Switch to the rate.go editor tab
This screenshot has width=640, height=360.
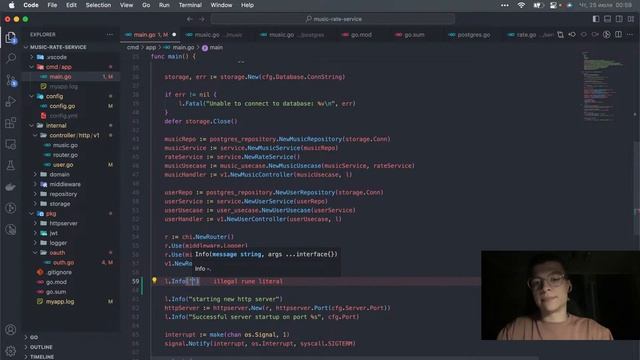click(x=527, y=35)
